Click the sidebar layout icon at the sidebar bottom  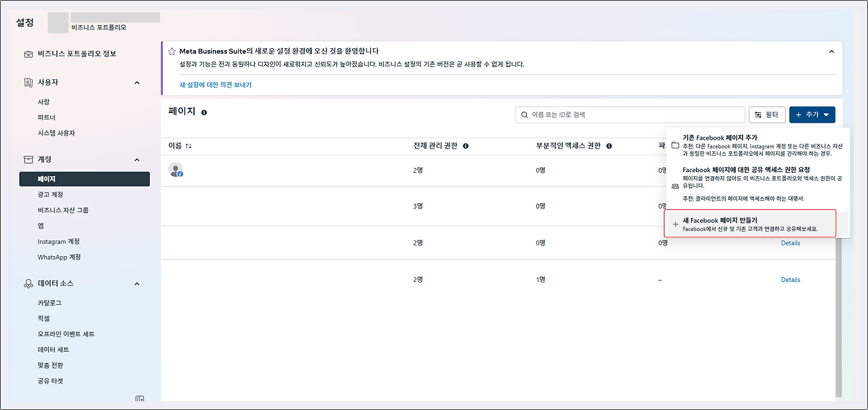pyautogui.click(x=140, y=400)
